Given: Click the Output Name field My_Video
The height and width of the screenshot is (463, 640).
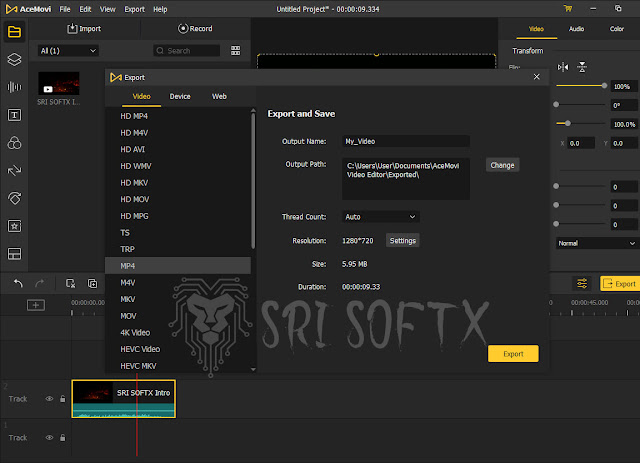Looking at the screenshot, I should click(406, 141).
